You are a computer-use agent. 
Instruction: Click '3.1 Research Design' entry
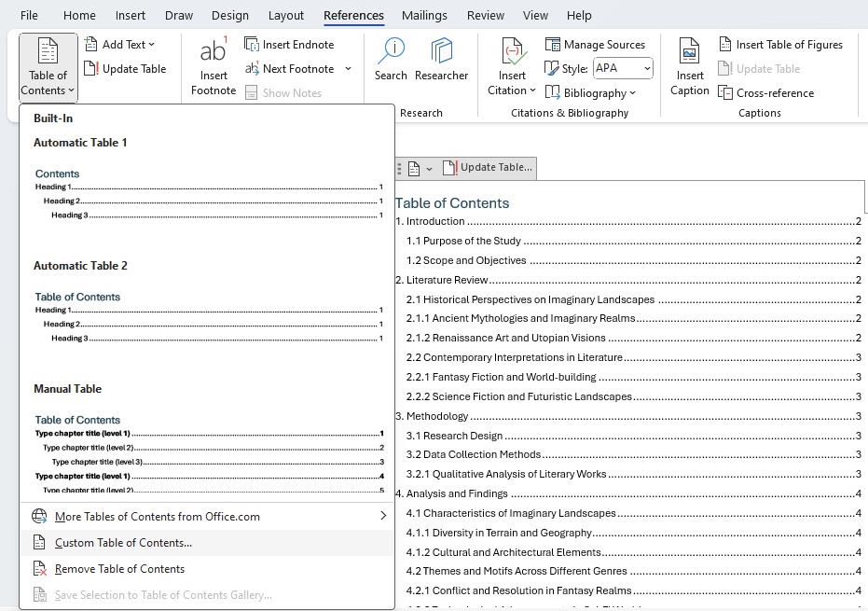coord(634,436)
